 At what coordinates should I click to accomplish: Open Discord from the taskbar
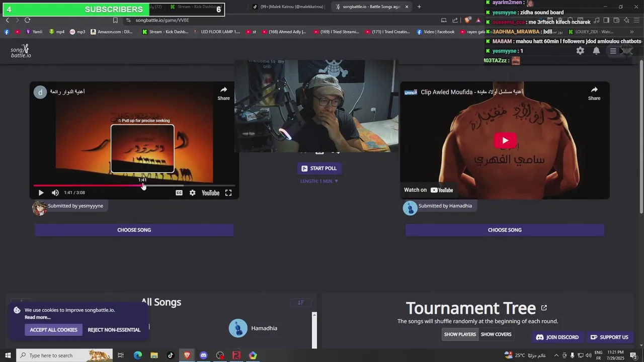tap(203, 355)
